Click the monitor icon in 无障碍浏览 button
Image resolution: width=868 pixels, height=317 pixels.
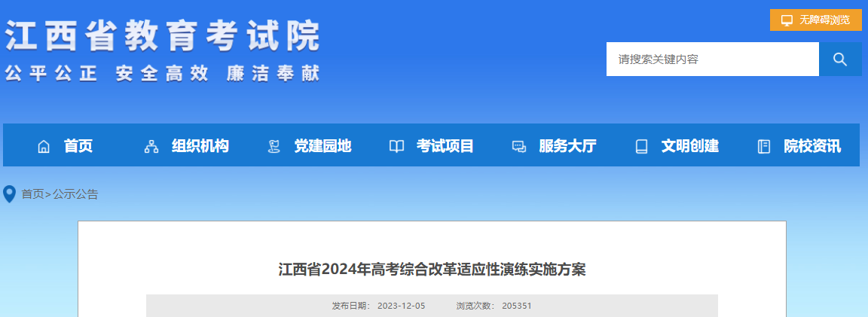click(x=787, y=20)
